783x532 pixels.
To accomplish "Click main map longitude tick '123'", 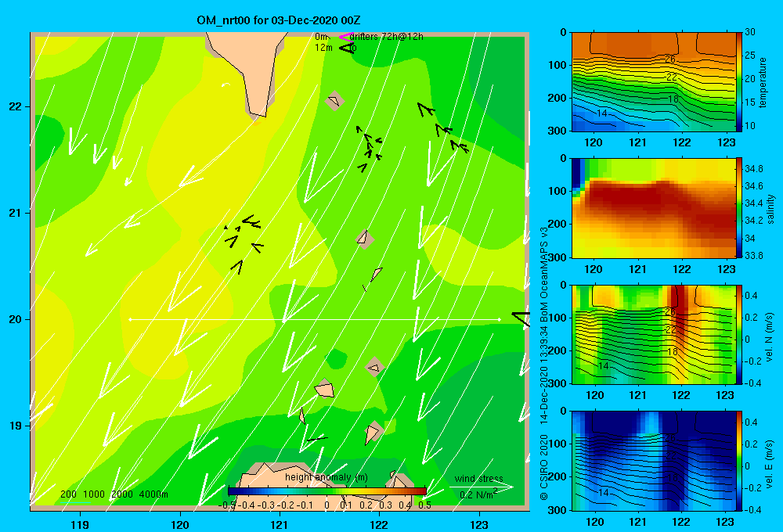I will 479,524.
